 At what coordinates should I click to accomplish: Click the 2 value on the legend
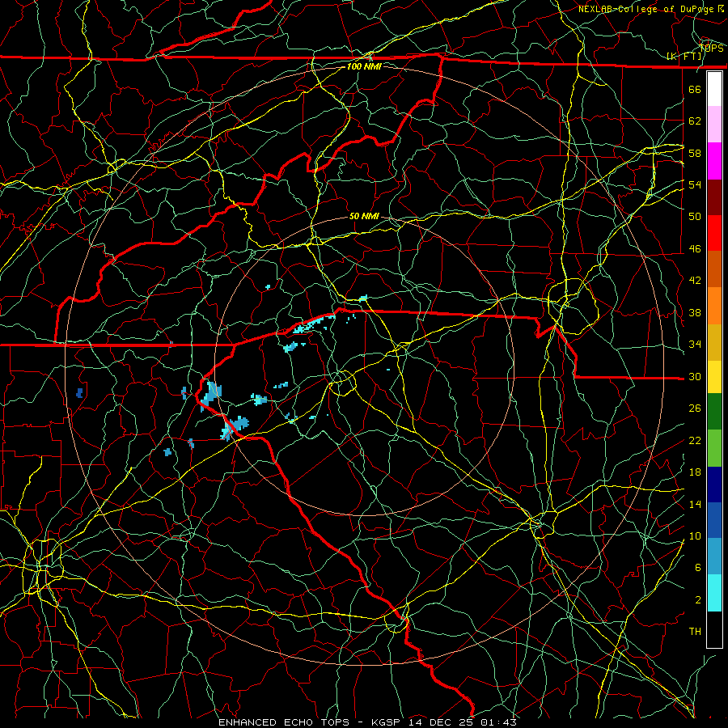point(698,599)
